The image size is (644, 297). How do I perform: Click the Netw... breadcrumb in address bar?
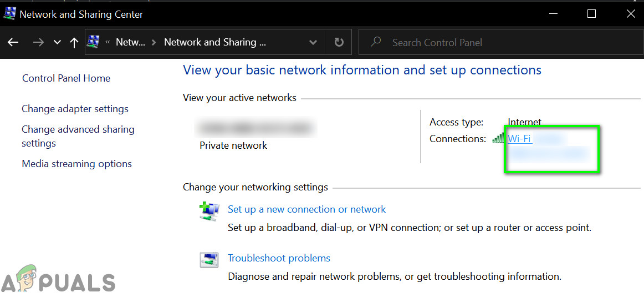pyautogui.click(x=130, y=42)
